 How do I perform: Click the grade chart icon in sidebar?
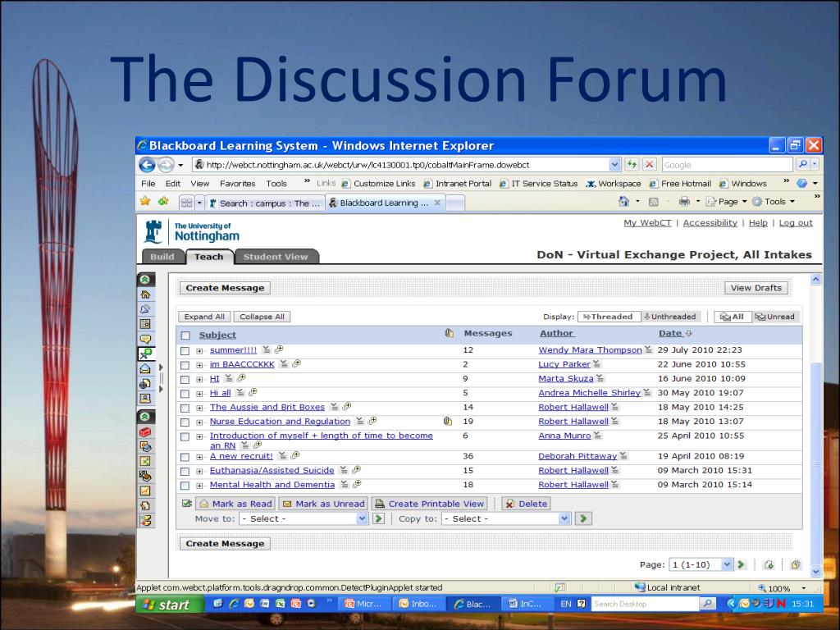point(145,491)
